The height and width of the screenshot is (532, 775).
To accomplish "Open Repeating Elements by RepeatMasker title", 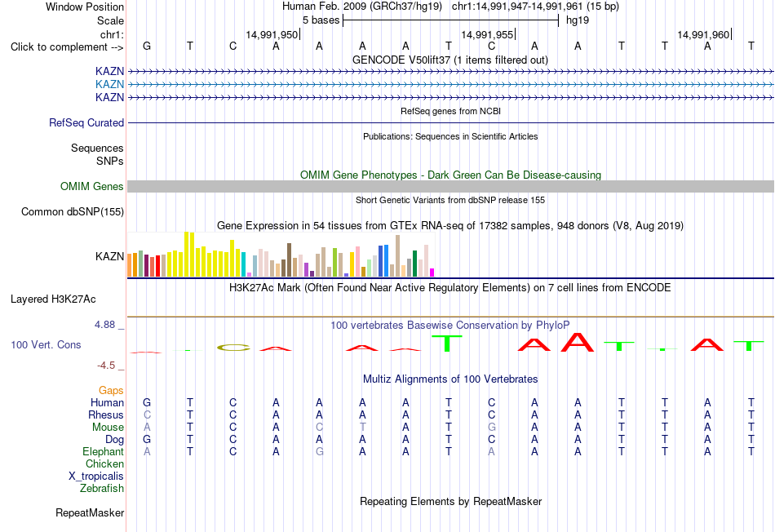I will click(x=450, y=501).
